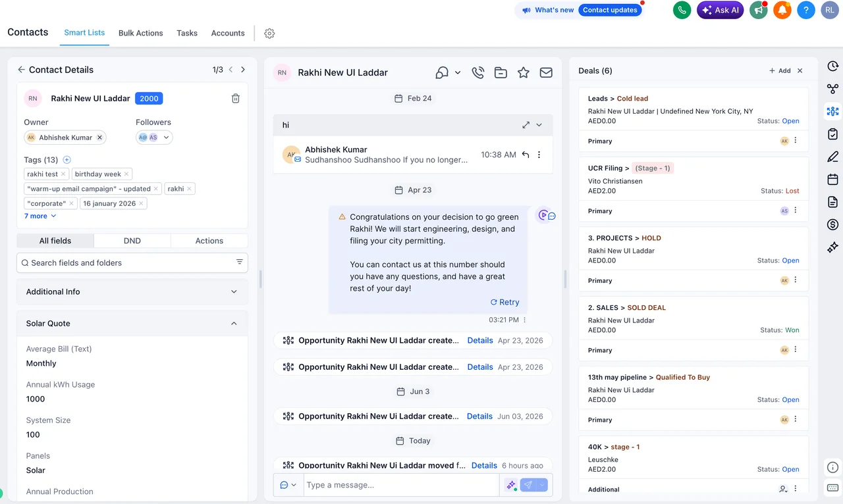
Task: Remove the 'rakhi test' tag
Action: pos(63,174)
